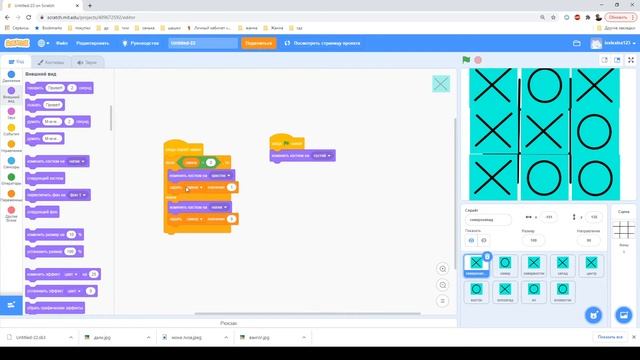The height and width of the screenshot is (360, 640).
Task: Go back in browser history
Action: point(7,17)
